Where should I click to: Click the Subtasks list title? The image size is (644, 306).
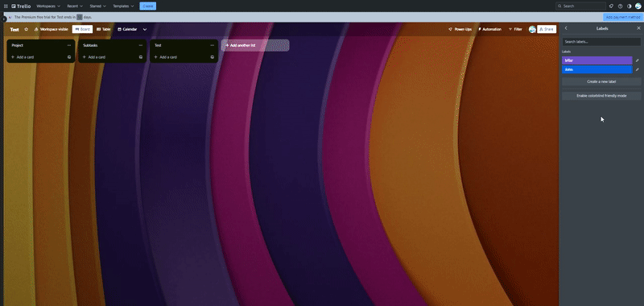(x=90, y=45)
